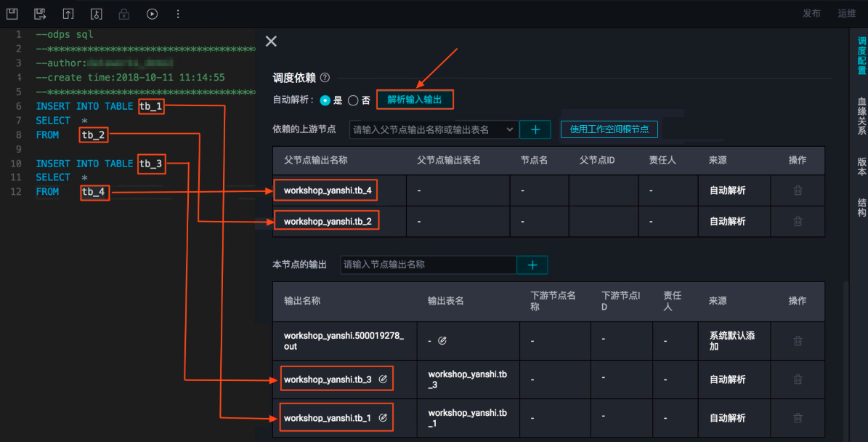This screenshot has width=868, height=442.
Task: Edit the workshop_yanshi.tb_3 output name
Action: coord(383,379)
